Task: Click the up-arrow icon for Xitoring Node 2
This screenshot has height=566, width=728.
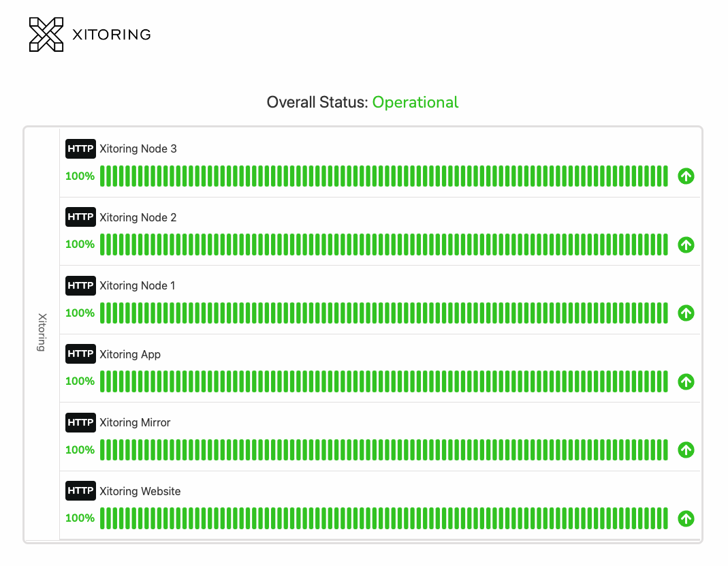Action: pyautogui.click(x=686, y=245)
